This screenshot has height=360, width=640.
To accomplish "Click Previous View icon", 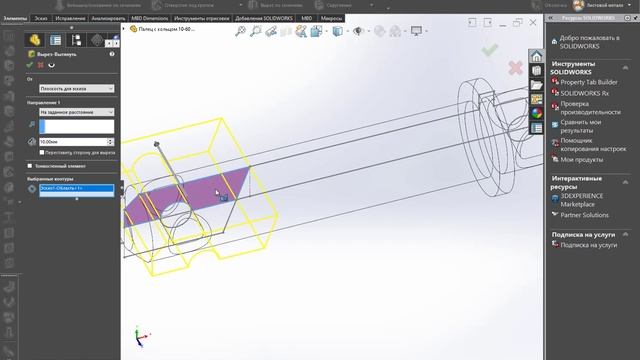I will pyautogui.click(x=271, y=31).
